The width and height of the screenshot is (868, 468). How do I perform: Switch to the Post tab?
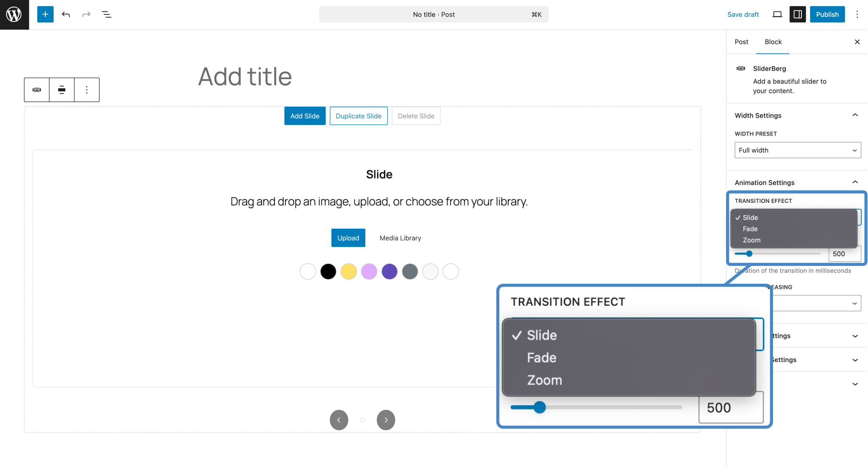741,42
